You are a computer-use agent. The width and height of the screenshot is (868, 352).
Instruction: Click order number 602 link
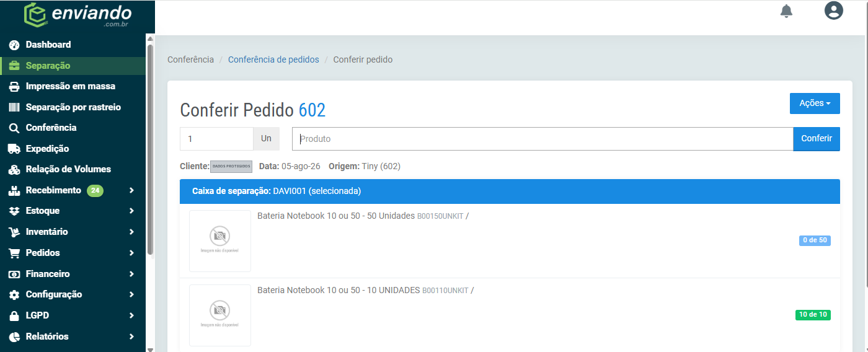pyautogui.click(x=312, y=110)
